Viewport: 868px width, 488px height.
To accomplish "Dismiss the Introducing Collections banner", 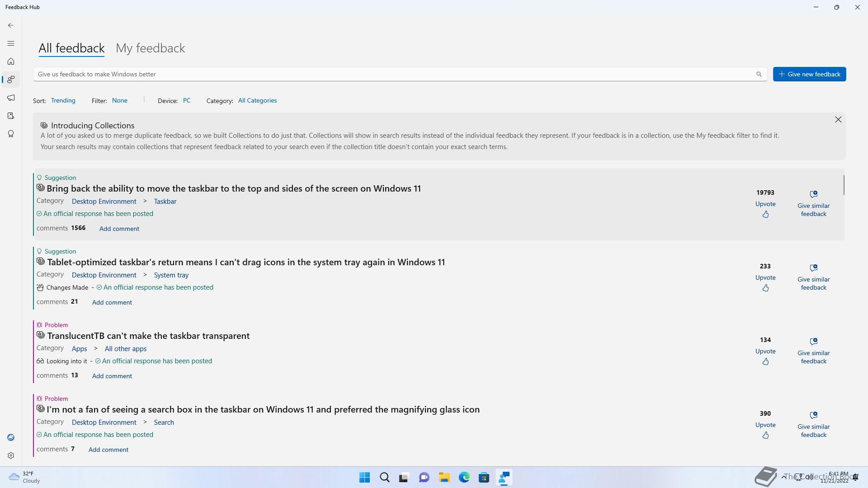I will tap(838, 120).
